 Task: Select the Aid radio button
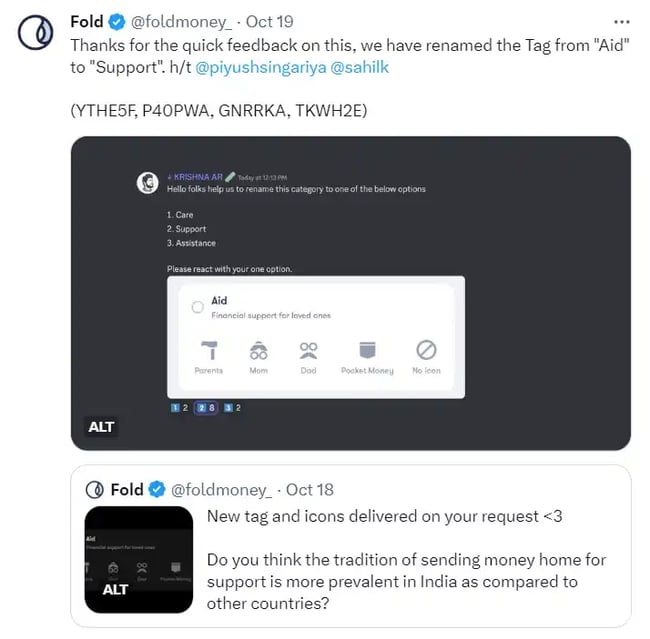pos(198,307)
